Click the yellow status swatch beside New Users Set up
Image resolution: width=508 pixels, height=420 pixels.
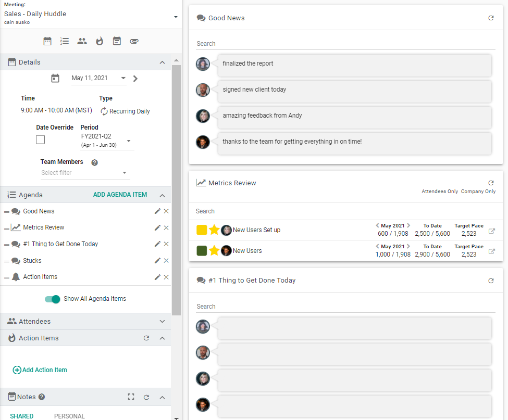pos(202,230)
